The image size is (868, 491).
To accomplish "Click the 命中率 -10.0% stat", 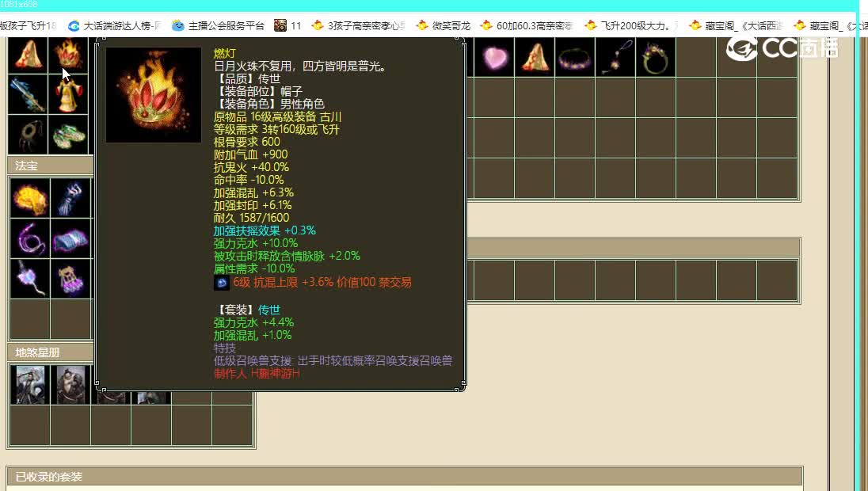I will tap(249, 180).
